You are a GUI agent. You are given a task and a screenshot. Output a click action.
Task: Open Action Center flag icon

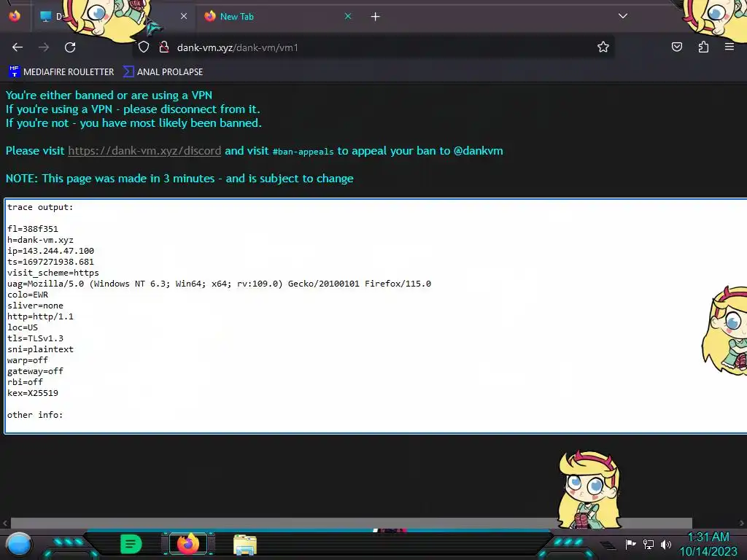[630, 544]
